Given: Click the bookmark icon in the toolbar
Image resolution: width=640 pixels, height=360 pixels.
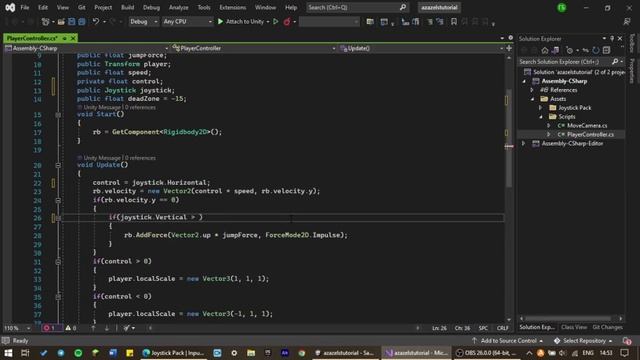Looking at the screenshot, I should pyautogui.click(x=454, y=22).
